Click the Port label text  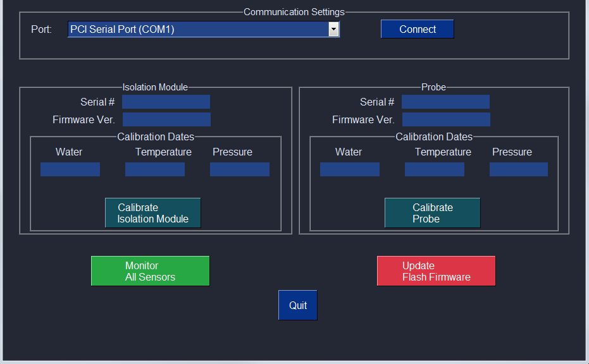[42, 29]
